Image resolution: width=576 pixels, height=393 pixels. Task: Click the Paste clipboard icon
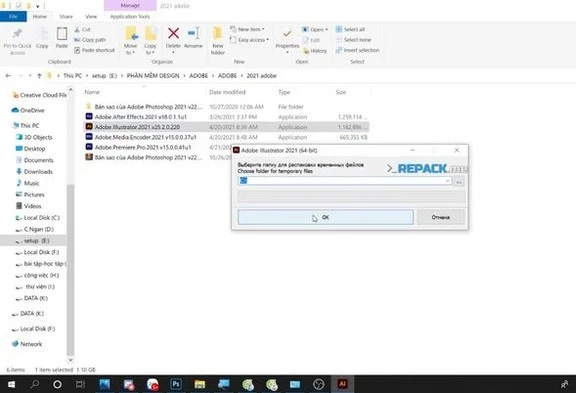62,34
